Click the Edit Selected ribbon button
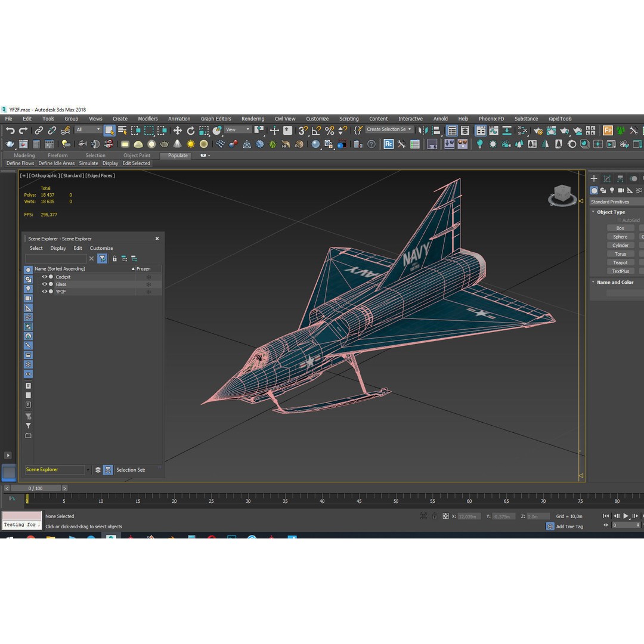The width and height of the screenshot is (644, 644). click(x=137, y=163)
